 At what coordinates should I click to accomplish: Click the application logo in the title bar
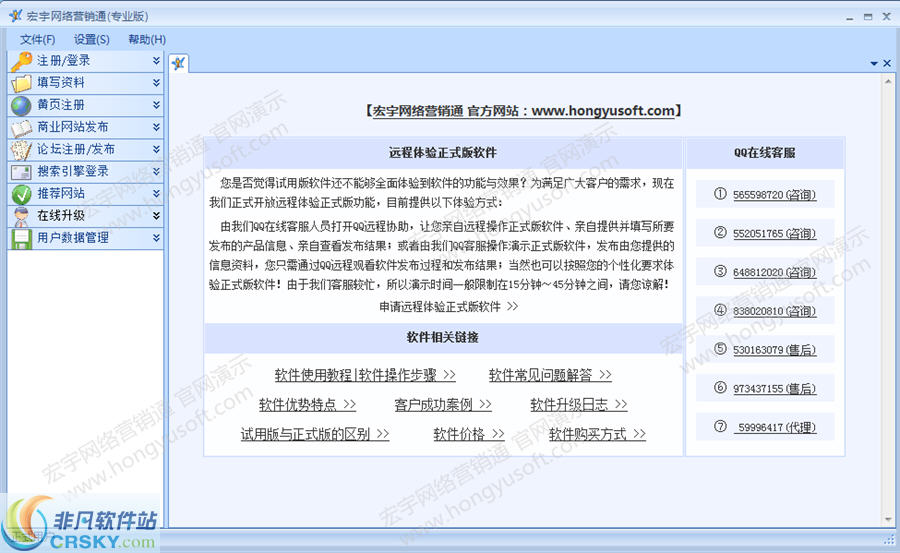click(x=15, y=16)
